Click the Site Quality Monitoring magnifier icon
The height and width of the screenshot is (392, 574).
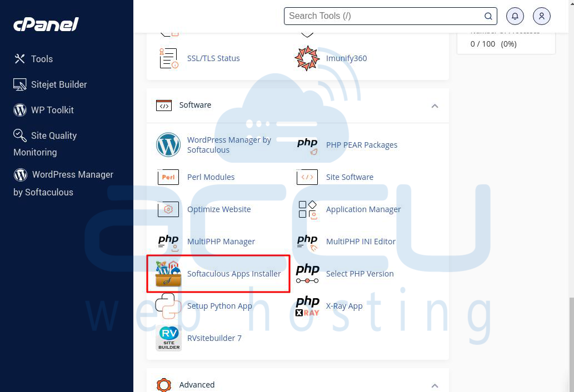tap(20, 135)
